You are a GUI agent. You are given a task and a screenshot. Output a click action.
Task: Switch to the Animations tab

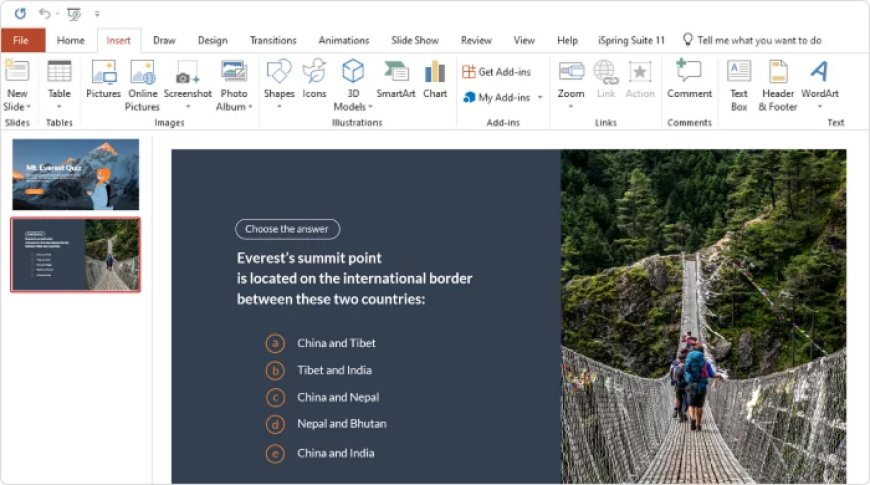coord(343,40)
